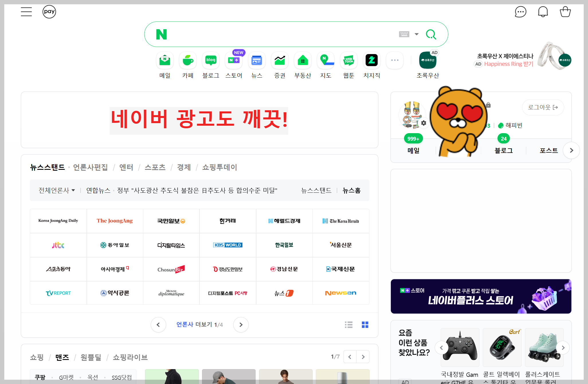Show next recommended products arrow
The width and height of the screenshot is (588, 384).
(563, 348)
